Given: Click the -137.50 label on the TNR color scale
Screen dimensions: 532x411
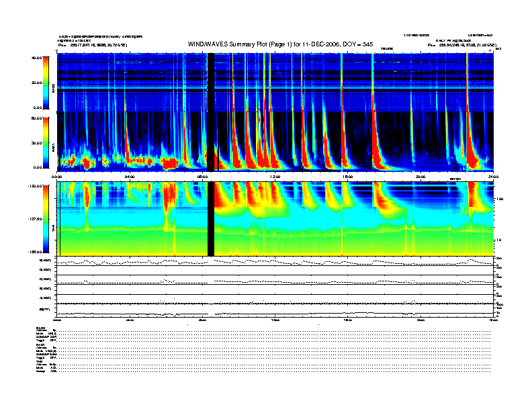Looking at the screenshot, I should point(36,219).
